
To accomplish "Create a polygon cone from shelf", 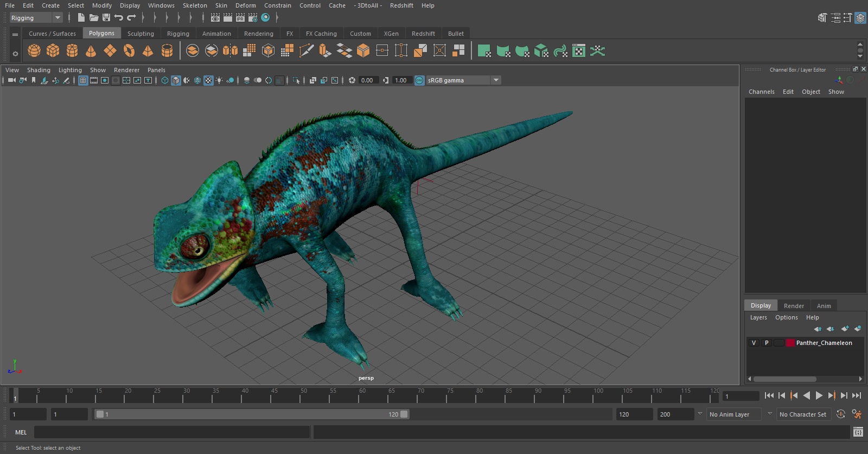I will [91, 51].
